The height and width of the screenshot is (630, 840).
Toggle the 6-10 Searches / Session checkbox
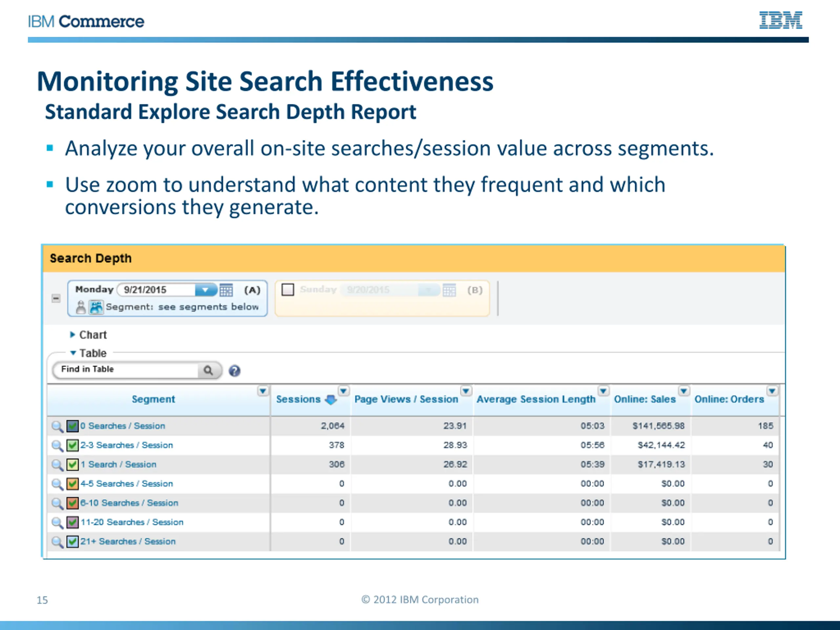tap(72, 503)
